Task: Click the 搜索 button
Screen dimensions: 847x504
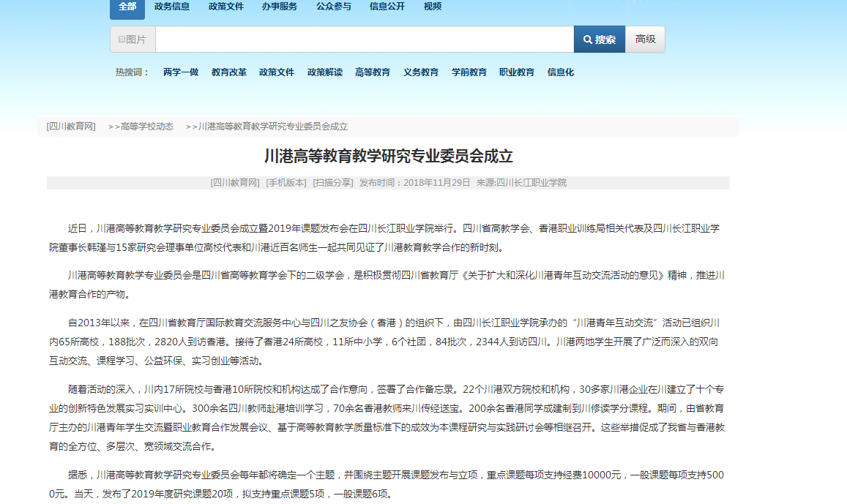Action: coord(600,40)
